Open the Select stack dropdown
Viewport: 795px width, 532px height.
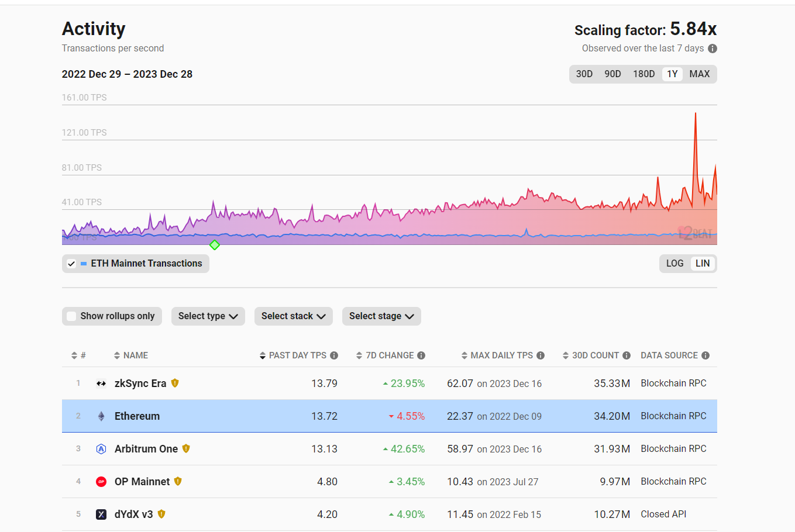(293, 316)
